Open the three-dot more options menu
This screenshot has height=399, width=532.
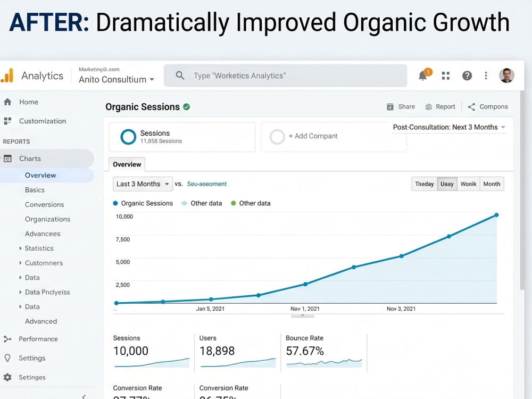[486, 76]
